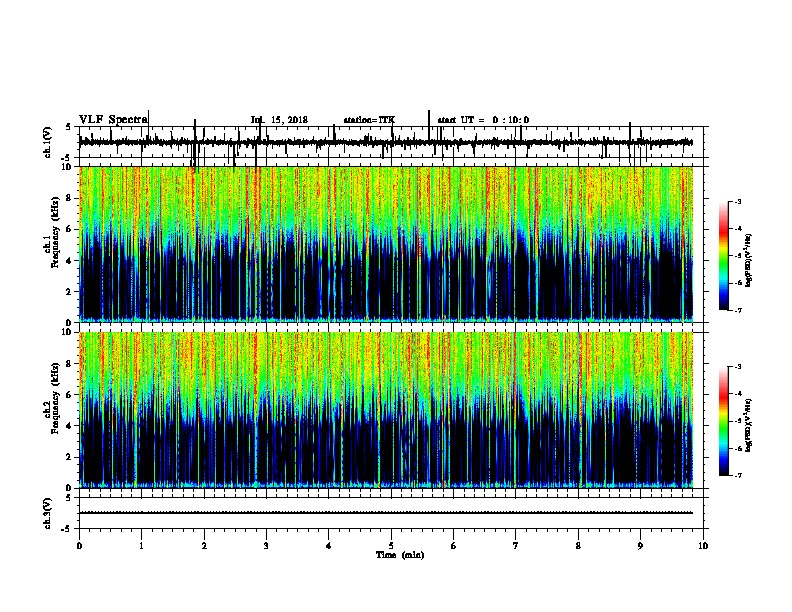Click time axis tick label '1'
792x612 pixels.
141,546
